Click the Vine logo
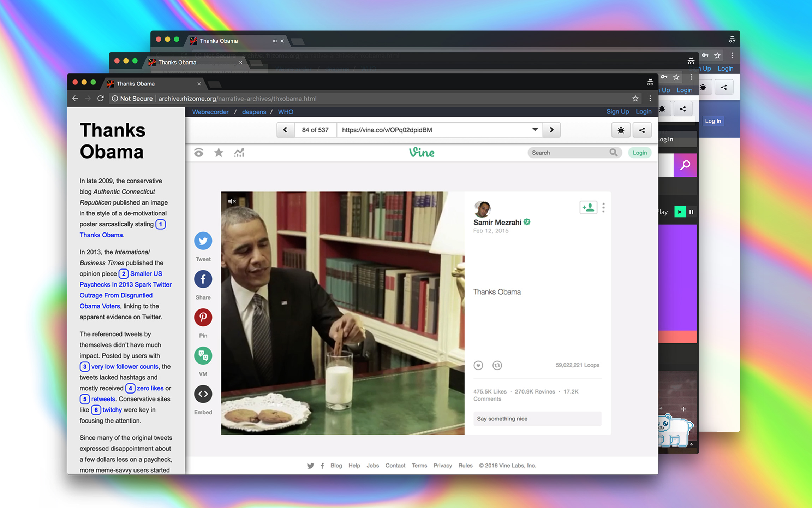The height and width of the screenshot is (508, 812). point(422,152)
